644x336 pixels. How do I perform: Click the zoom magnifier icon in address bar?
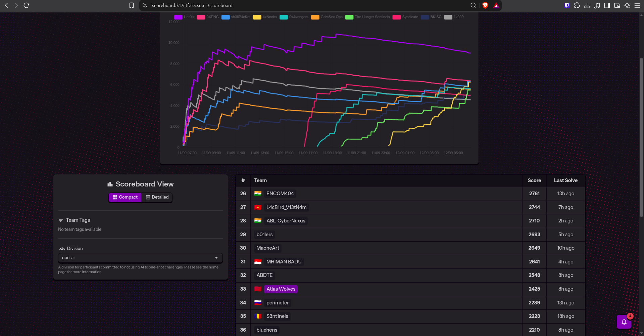tap(474, 5)
